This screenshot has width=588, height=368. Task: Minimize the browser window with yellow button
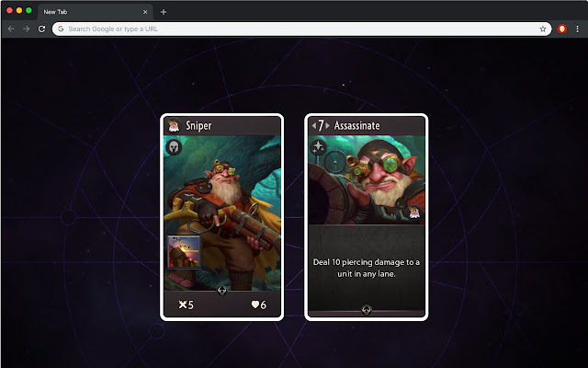19,10
